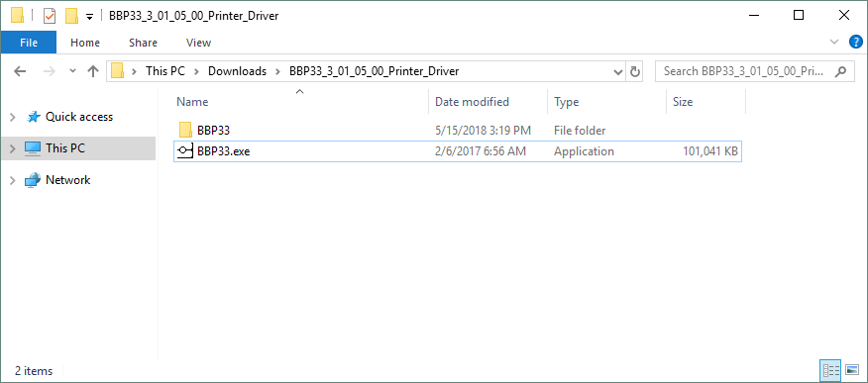Click the folder icon in address bar
The height and width of the screenshot is (383, 868).
pos(117,71)
